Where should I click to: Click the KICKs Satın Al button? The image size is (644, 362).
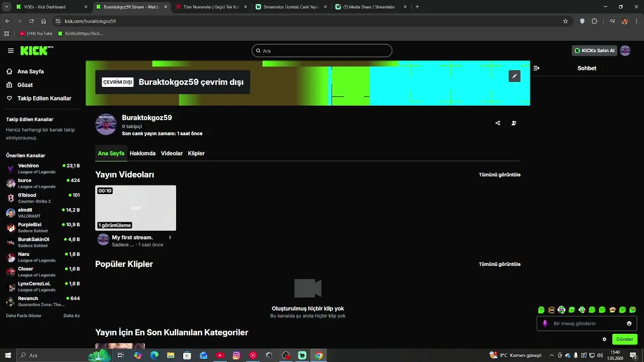pos(595,51)
